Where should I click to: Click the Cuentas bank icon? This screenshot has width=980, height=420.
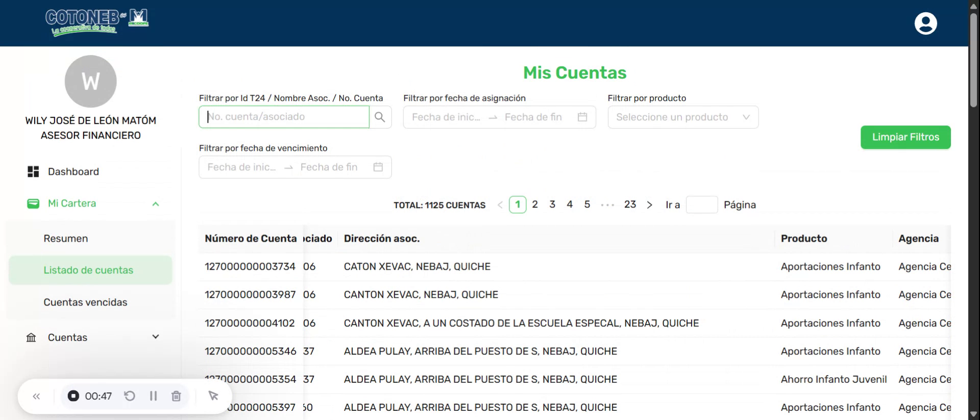pos(31,338)
